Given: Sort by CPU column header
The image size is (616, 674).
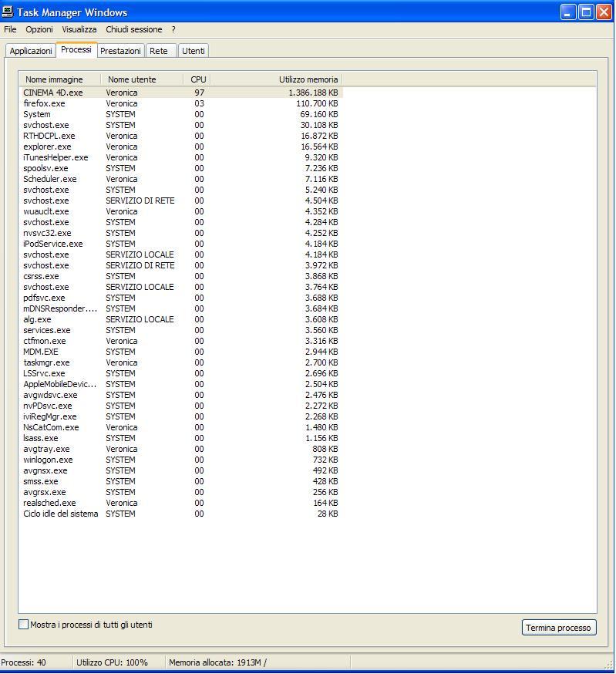Looking at the screenshot, I should pos(197,79).
